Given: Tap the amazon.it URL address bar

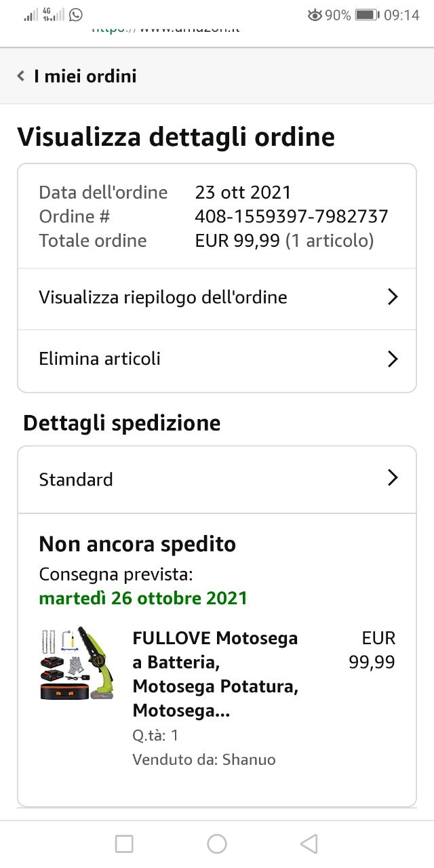Looking at the screenshot, I should (166, 29).
